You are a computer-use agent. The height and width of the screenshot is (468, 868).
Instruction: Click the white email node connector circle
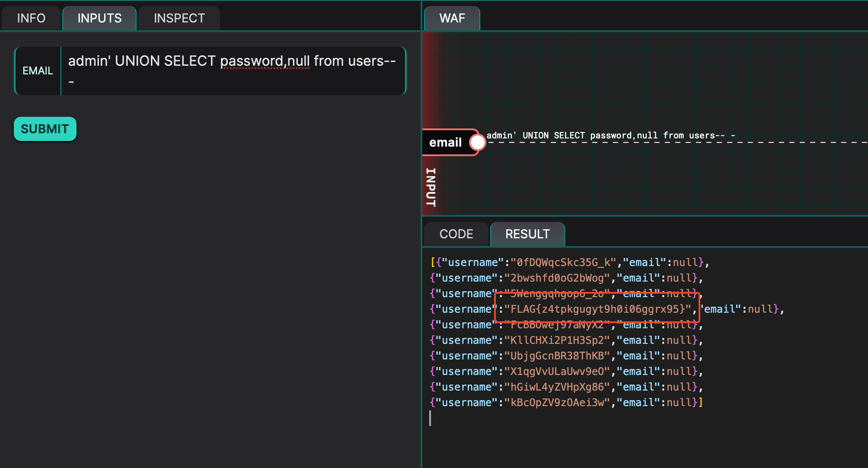click(477, 142)
